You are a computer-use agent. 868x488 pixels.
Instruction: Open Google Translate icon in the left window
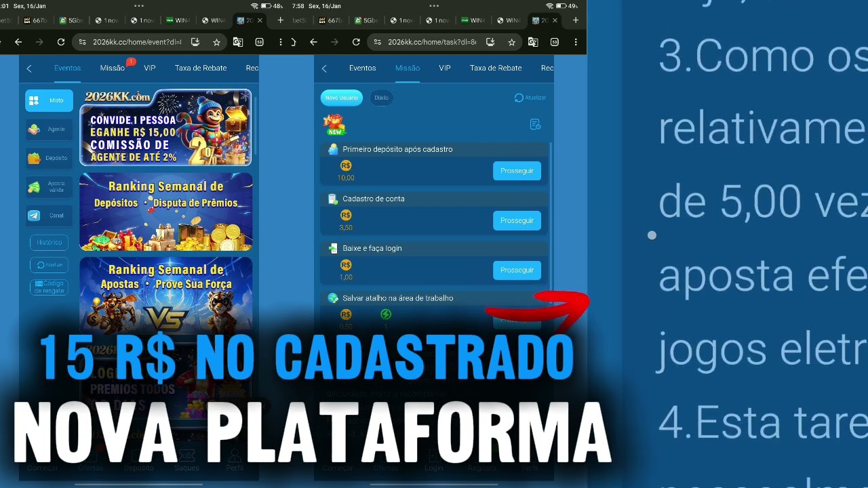[x=238, y=42]
